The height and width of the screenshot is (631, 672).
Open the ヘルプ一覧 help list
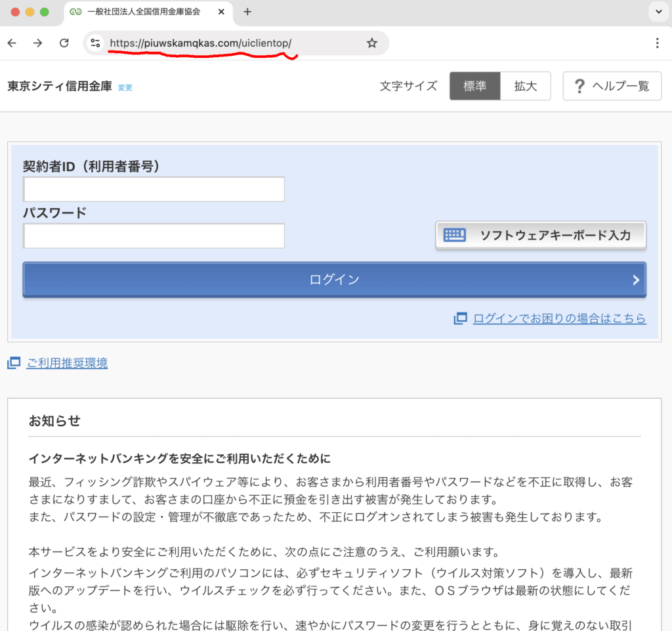point(612,86)
